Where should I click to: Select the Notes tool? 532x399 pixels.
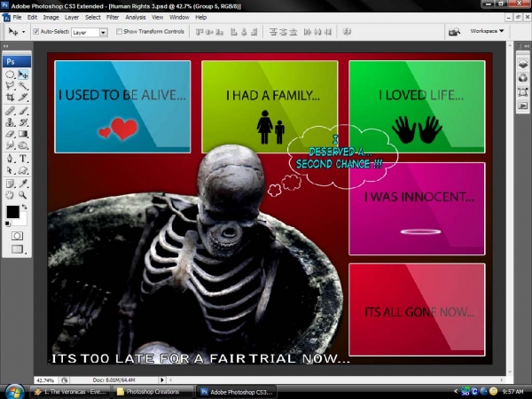pos(10,184)
